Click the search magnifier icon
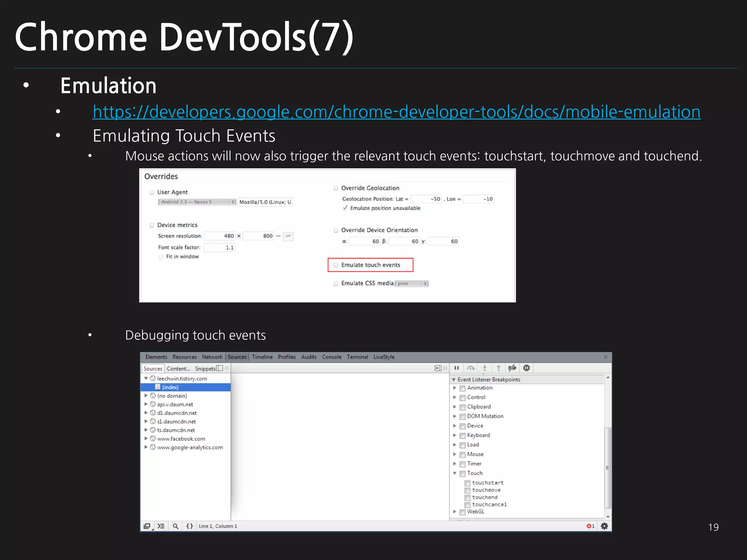This screenshot has height=560, width=747. (175, 526)
